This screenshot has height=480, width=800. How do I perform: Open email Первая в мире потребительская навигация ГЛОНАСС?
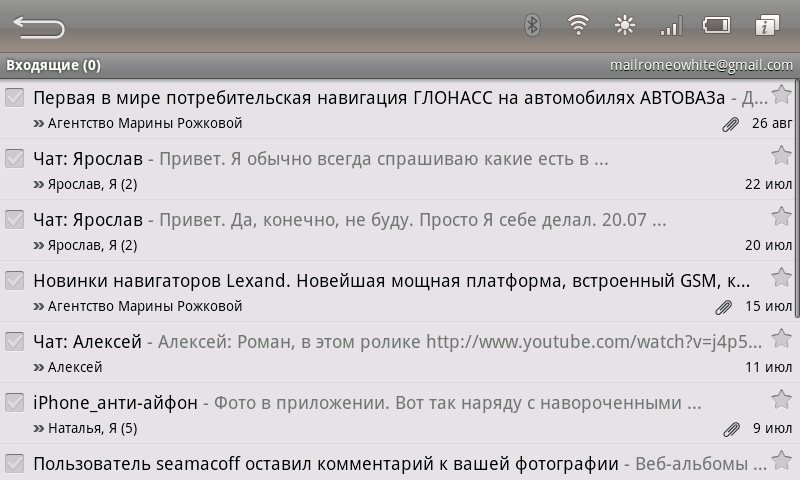tap(398, 109)
